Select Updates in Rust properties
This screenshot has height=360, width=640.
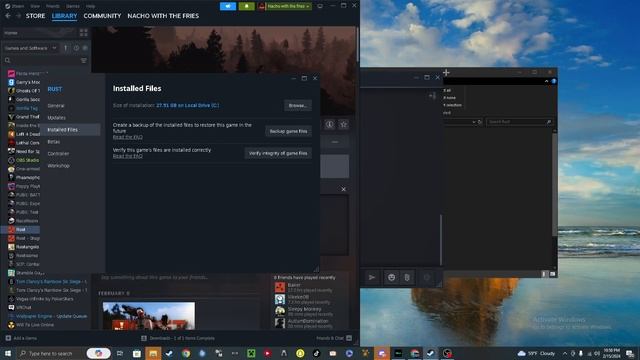[x=56, y=118]
